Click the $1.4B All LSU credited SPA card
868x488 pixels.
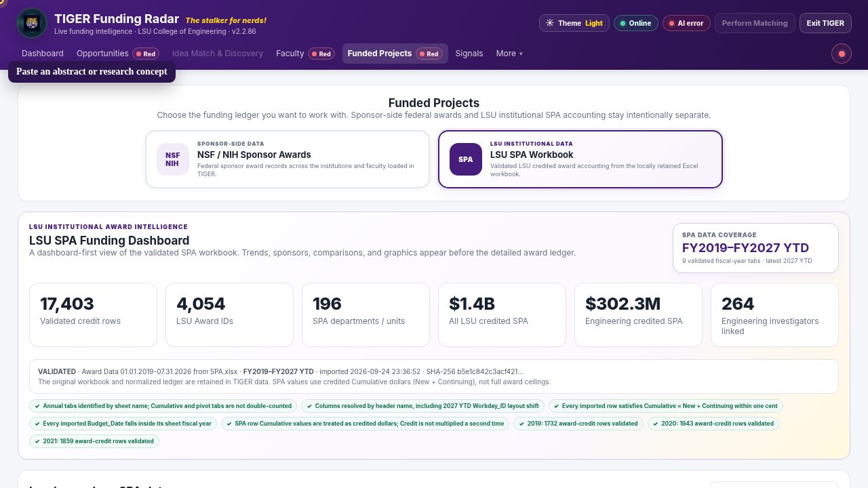[x=502, y=315]
